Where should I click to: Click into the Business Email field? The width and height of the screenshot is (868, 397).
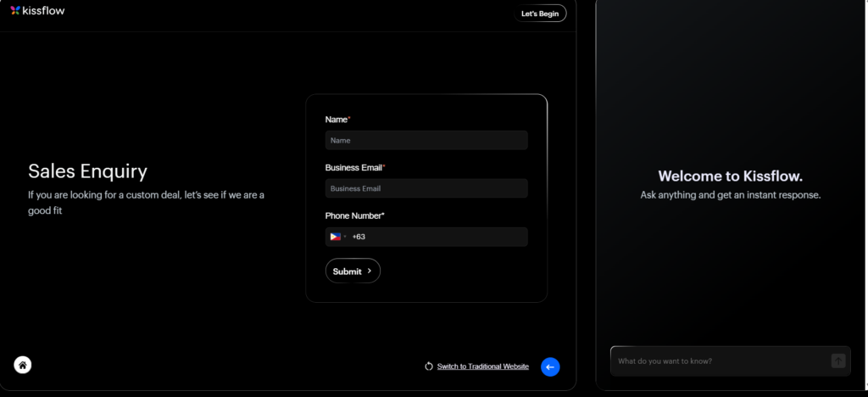(x=426, y=188)
